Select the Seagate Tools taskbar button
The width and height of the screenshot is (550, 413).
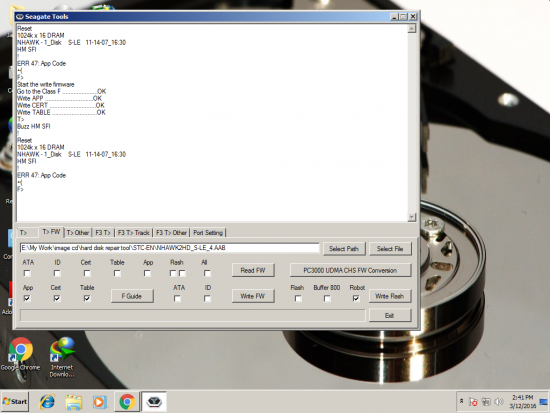pyautogui.click(x=154, y=402)
